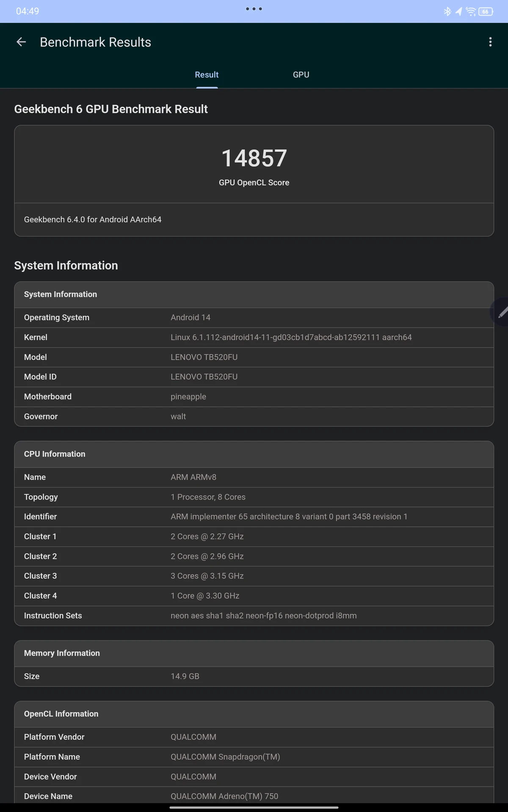The width and height of the screenshot is (508, 812).
Task: Tap 2 Cores @ 2.96 GHz
Action: click(207, 557)
